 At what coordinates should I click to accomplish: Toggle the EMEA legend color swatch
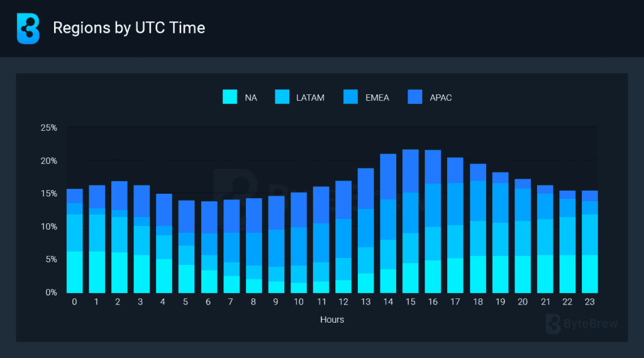[350, 98]
